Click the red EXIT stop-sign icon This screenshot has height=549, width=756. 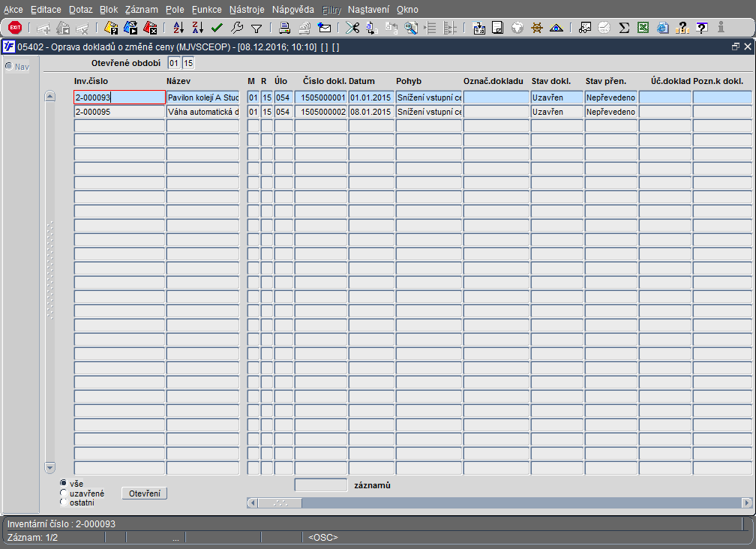coord(15,28)
